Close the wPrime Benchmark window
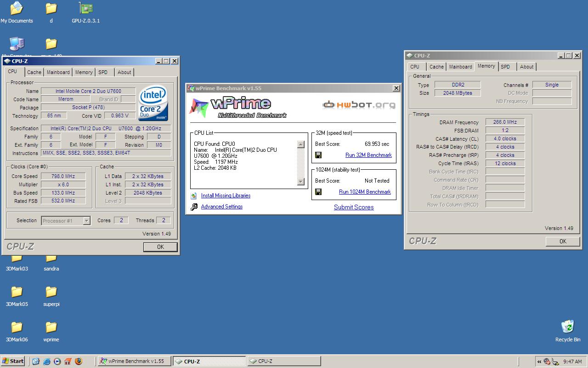The image size is (588, 368). click(396, 88)
